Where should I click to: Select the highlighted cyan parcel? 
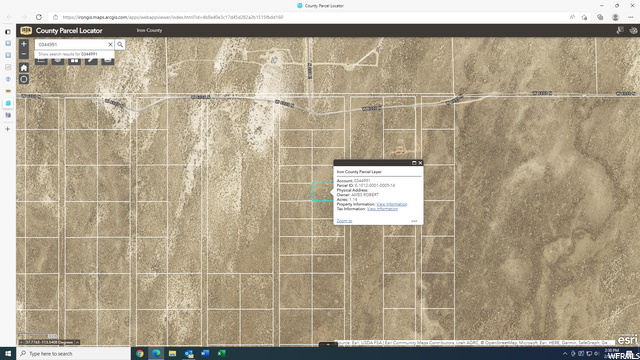pyautogui.click(x=322, y=192)
